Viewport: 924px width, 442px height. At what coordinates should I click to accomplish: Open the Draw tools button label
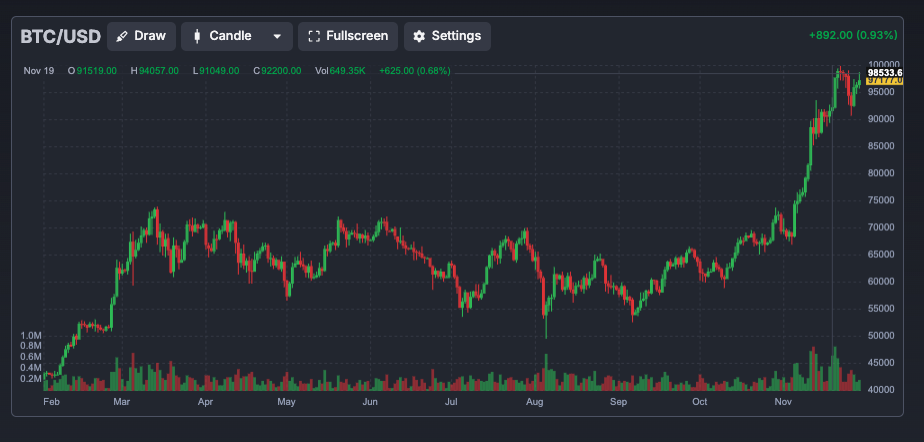tap(150, 36)
